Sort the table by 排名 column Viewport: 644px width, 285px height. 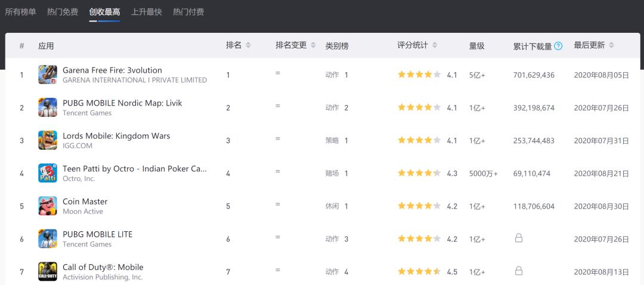tap(248, 45)
